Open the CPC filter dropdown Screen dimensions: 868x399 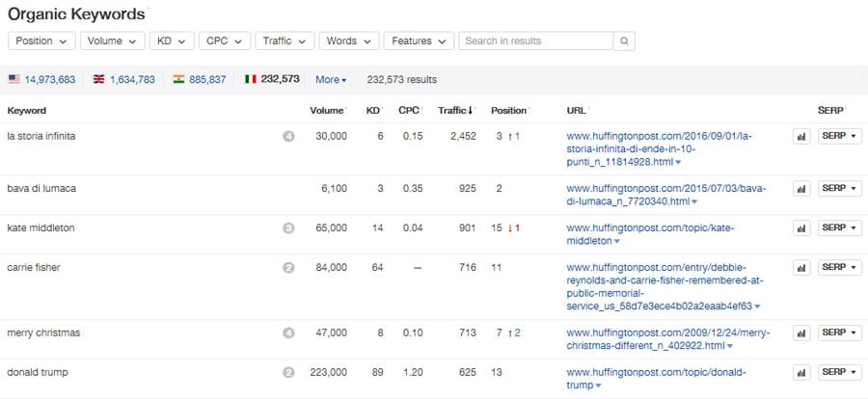[x=224, y=40]
